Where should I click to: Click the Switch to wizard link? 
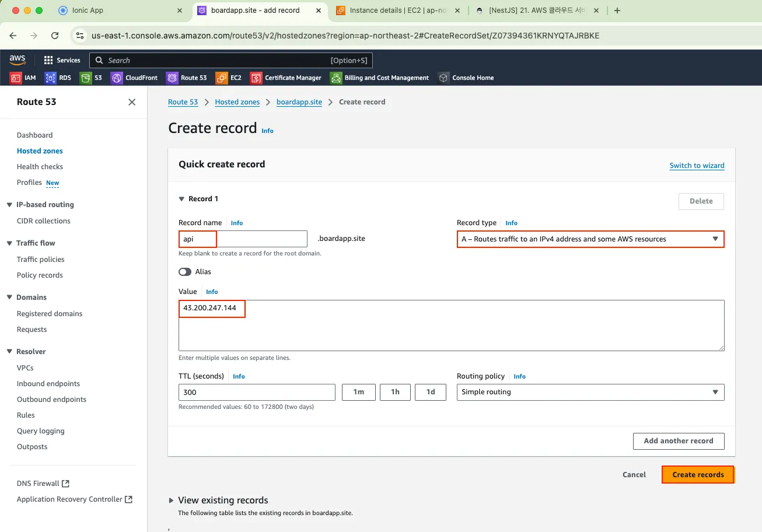point(697,166)
